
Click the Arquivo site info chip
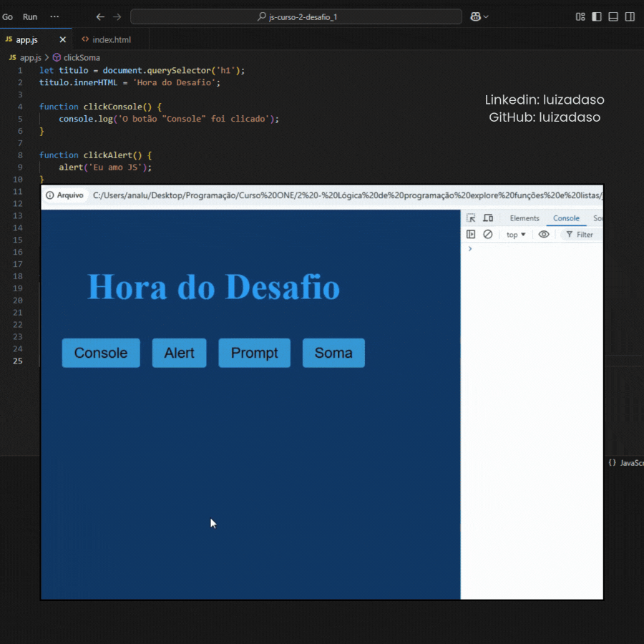(x=65, y=195)
